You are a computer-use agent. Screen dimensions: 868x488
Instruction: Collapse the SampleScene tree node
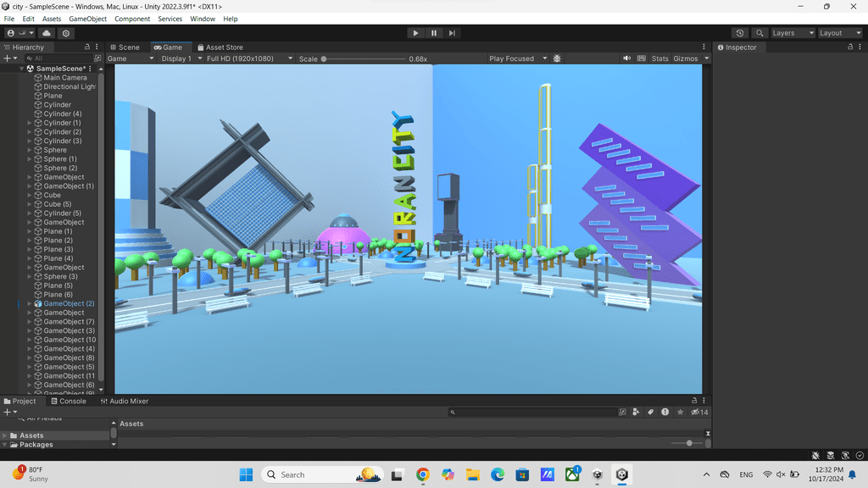21,69
